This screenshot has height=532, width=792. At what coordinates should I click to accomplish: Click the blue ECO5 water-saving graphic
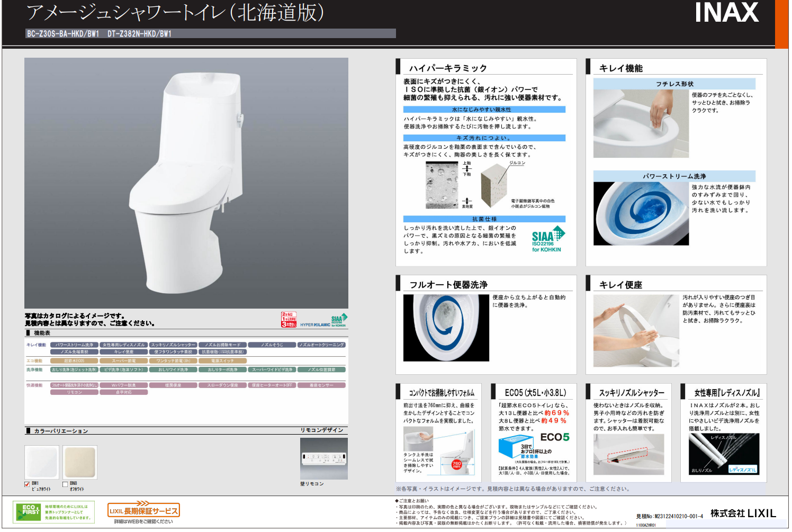tap(516, 448)
